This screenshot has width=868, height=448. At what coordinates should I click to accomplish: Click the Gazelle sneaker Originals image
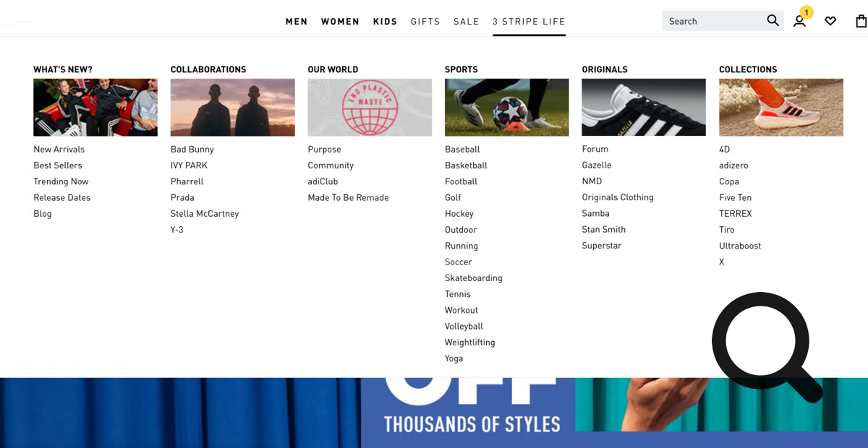pyautogui.click(x=643, y=108)
